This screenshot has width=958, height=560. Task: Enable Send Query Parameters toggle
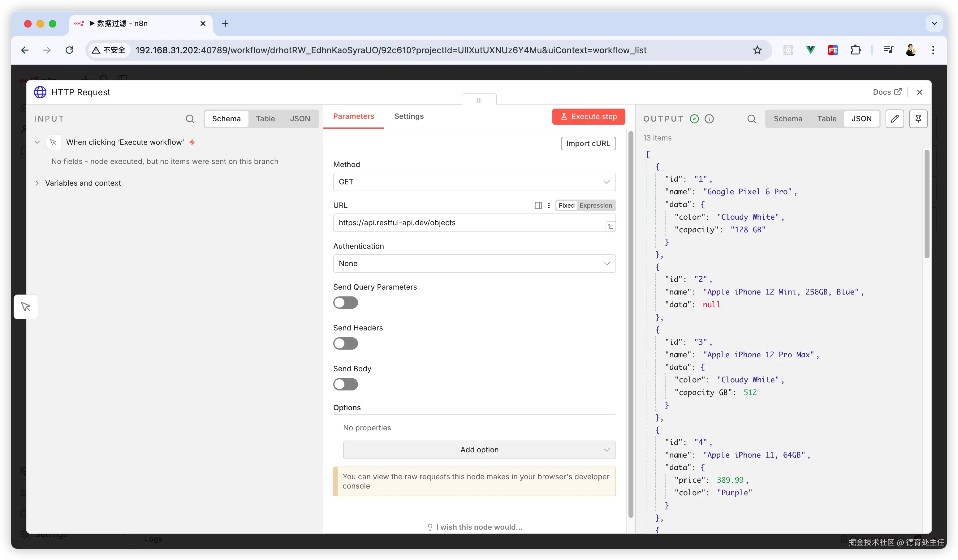pos(345,303)
